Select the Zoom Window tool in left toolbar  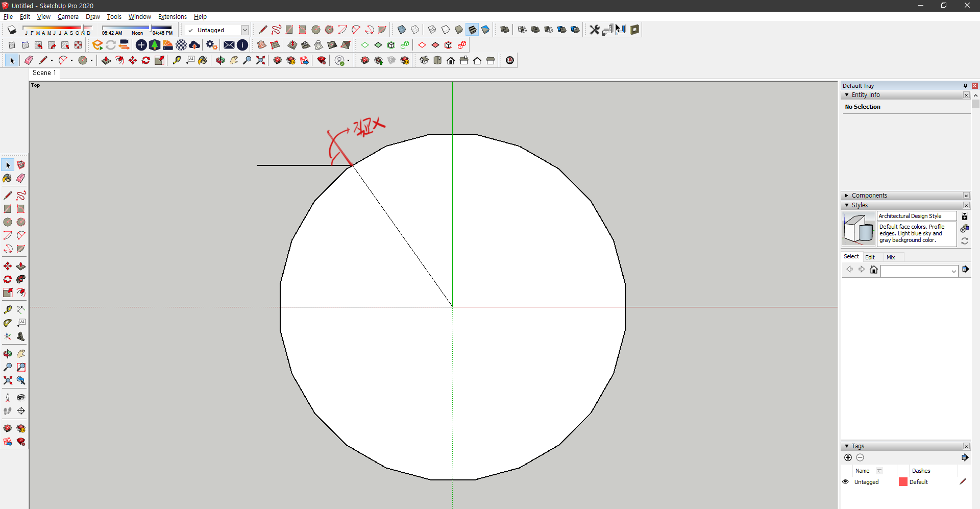pos(21,367)
